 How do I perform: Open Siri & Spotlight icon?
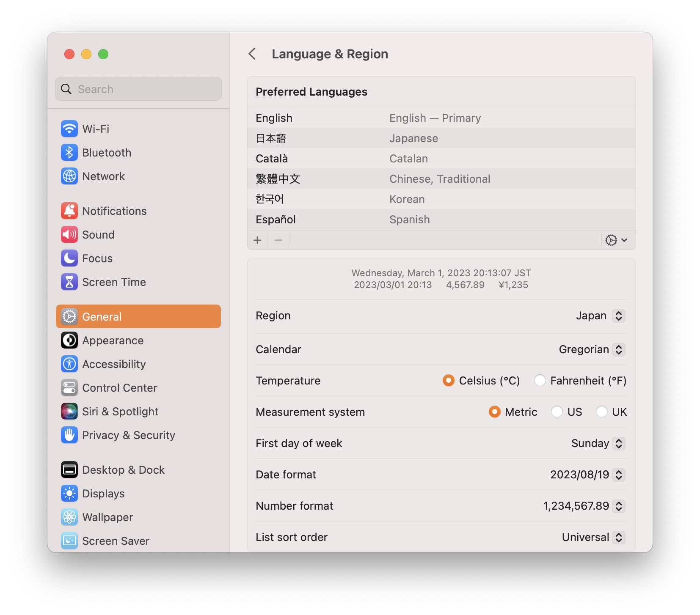(69, 412)
